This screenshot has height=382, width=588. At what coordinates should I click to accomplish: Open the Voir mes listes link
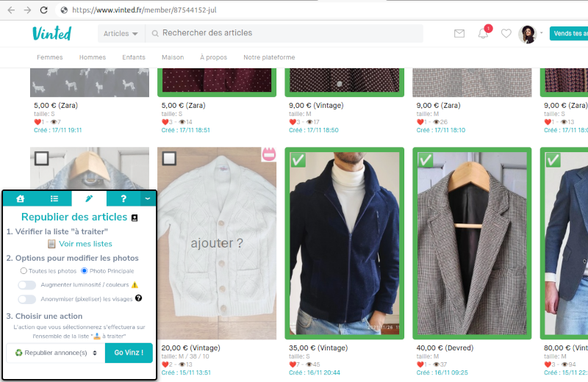(x=85, y=244)
